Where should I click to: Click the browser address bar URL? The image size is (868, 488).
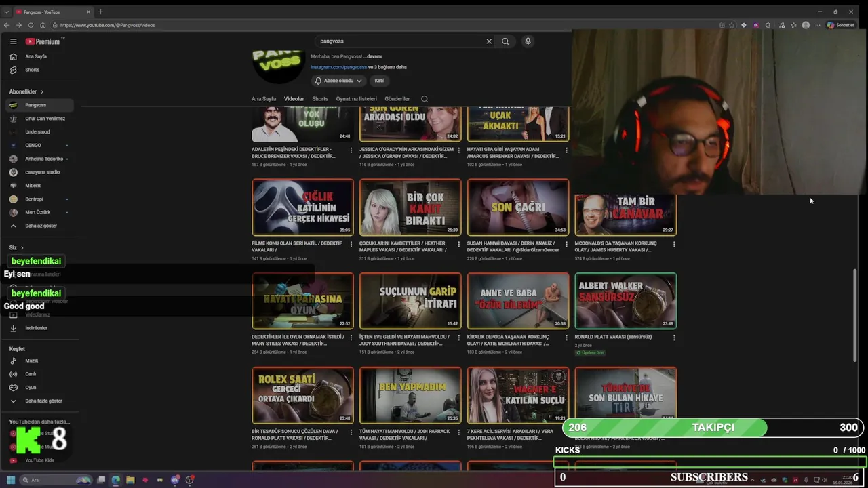tap(107, 25)
